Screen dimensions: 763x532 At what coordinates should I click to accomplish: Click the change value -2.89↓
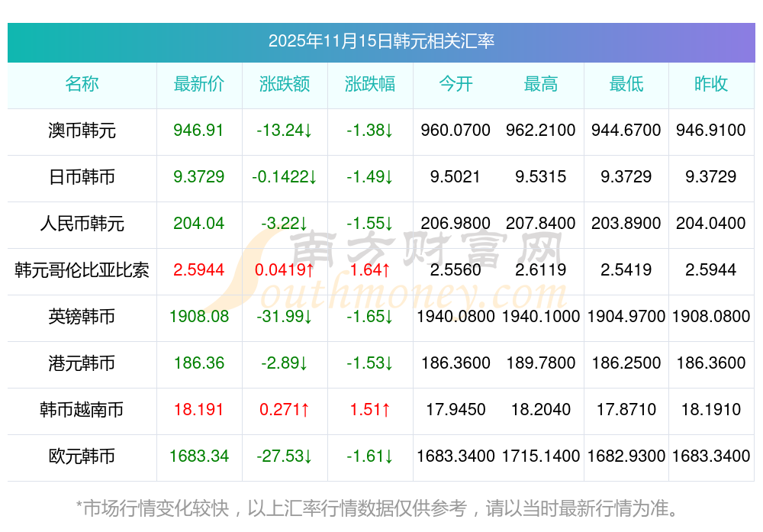[x=285, y=363]
